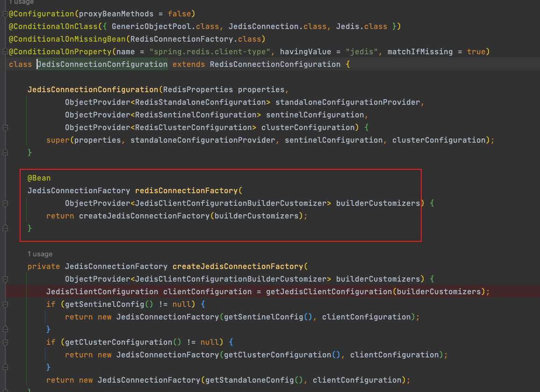Screen dimensions: 540x392
Task: Click getClusterConfiguration inside return new statement
Action: point(278,355)
